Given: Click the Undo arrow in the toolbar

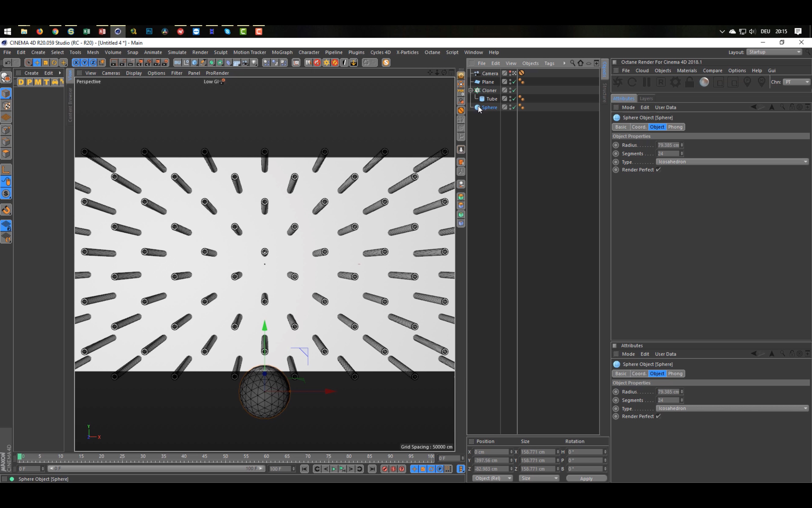Looking at the screenshot, I should click(7, 62).
